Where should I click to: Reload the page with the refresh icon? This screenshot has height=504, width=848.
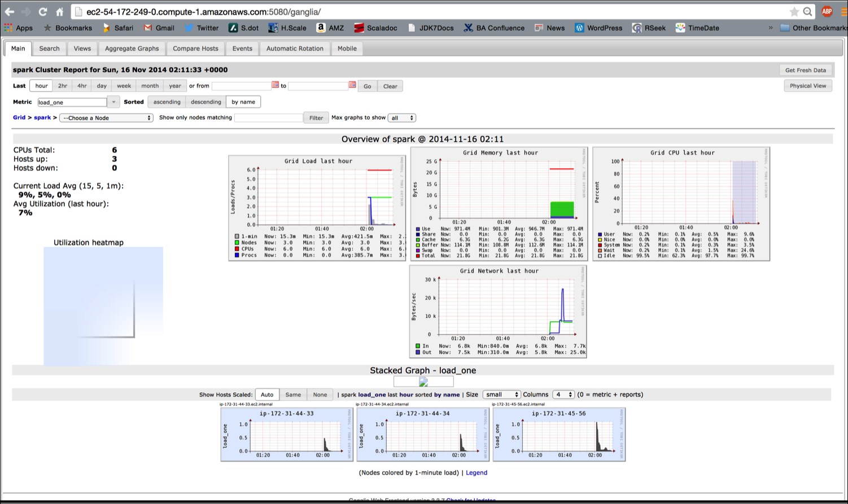click(43, 11)
